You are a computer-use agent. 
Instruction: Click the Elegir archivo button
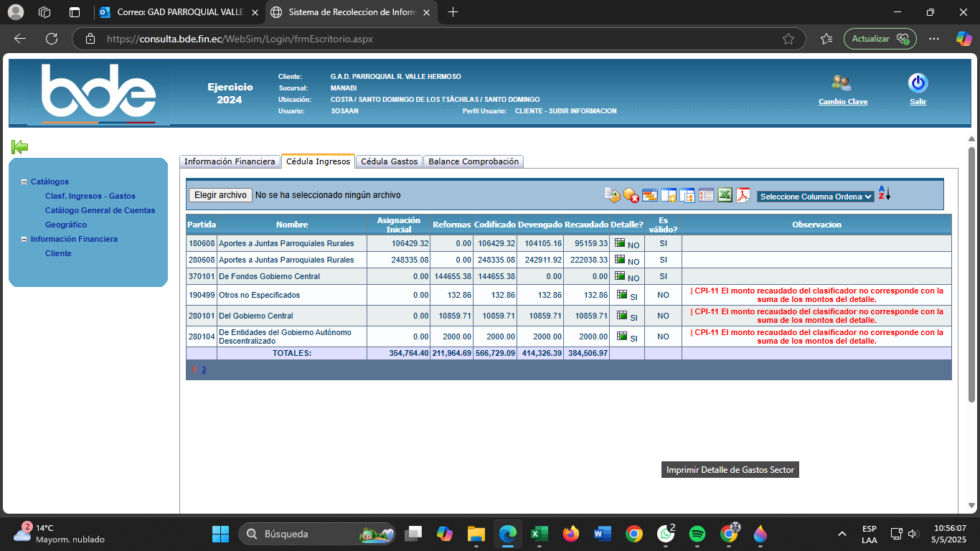(x=220, y=195)
